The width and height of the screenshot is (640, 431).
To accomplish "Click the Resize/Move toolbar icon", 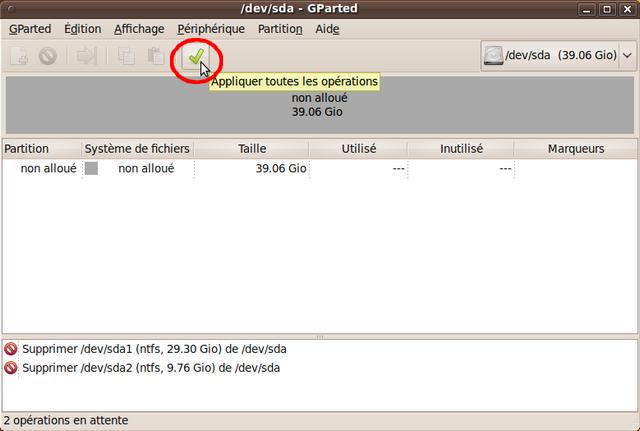I will [87, 56].
